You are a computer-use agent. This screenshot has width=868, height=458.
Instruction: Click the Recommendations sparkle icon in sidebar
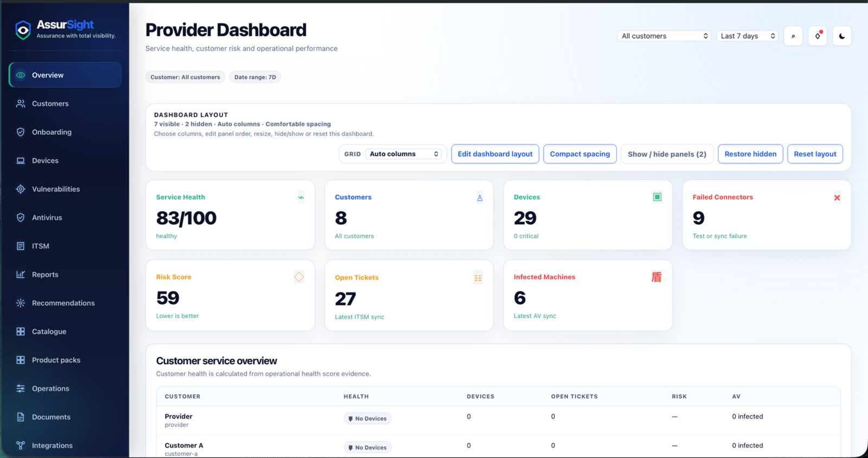click(21, 303)
